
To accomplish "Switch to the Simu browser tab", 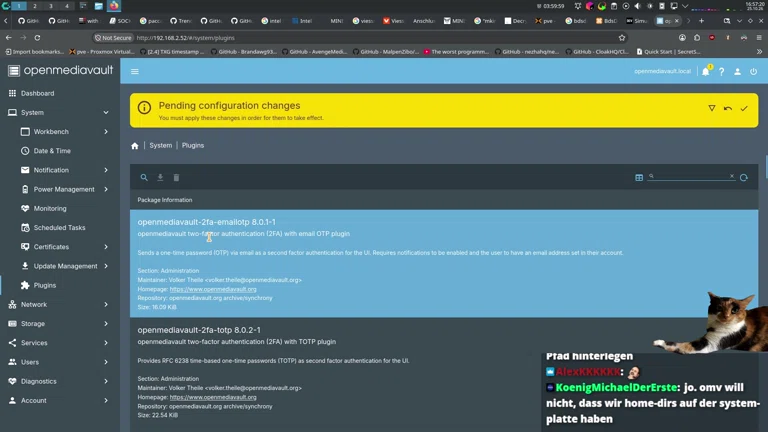I will click(x=637, y=21).
